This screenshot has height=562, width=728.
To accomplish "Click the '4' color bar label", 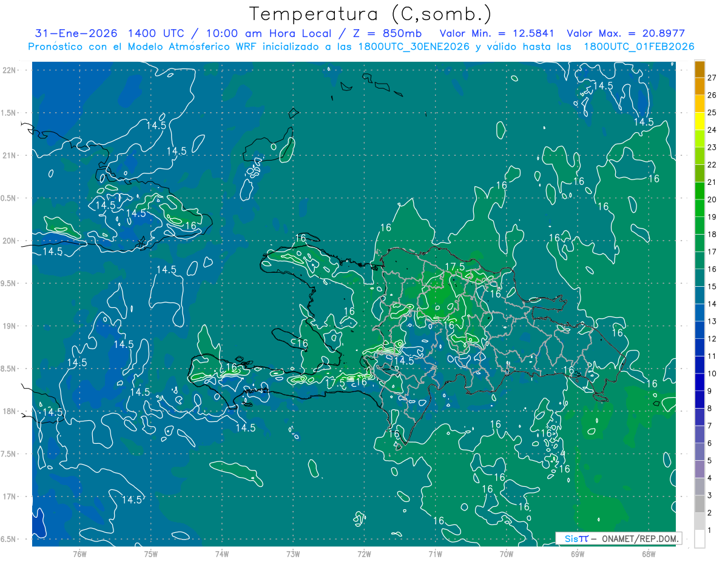I will click(x=710, y=478).
